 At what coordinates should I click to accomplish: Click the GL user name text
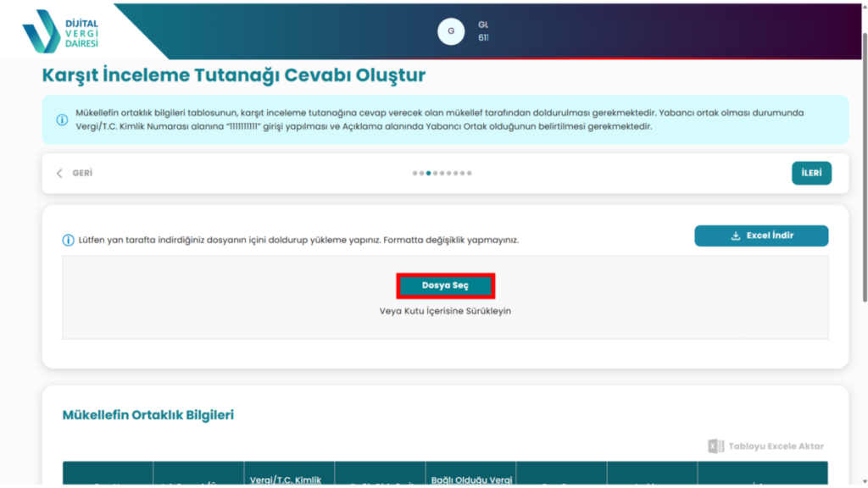(x=483, y=25)
